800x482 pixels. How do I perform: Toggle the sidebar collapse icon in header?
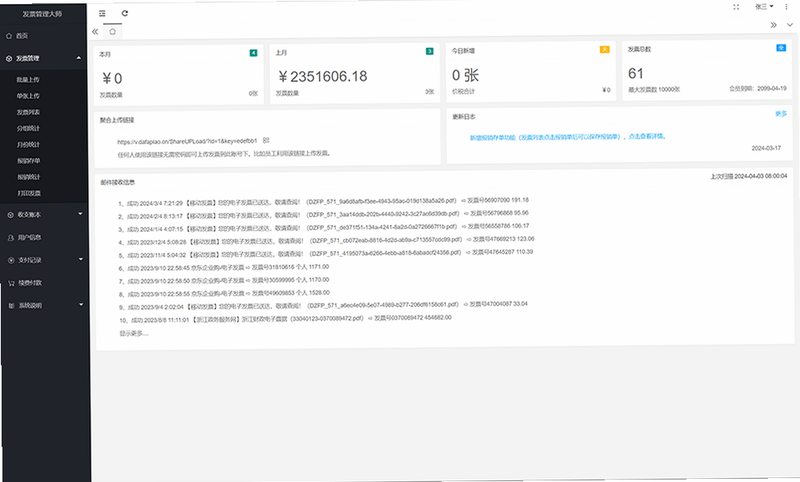tap(102, 14)
